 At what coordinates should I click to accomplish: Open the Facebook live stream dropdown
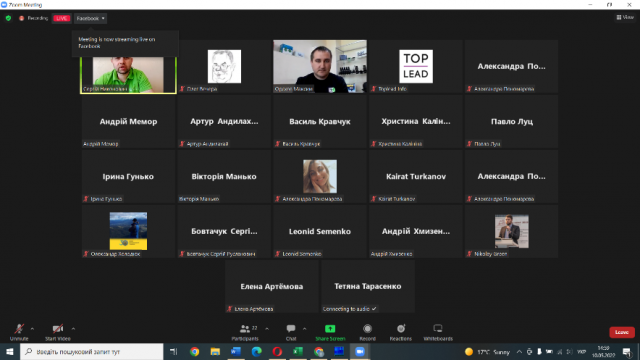click(91, 18)
